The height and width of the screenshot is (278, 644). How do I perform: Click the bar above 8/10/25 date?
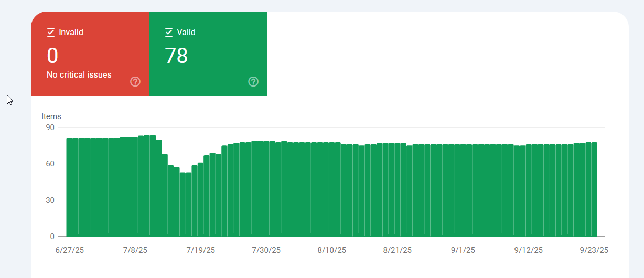pos(332,189)
